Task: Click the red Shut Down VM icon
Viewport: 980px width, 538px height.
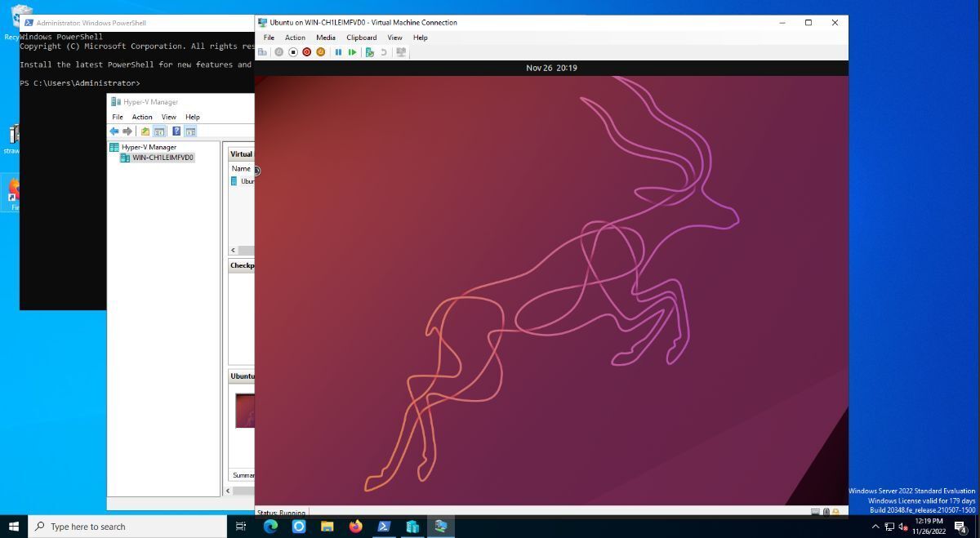Action: click(x=307, y=52)
